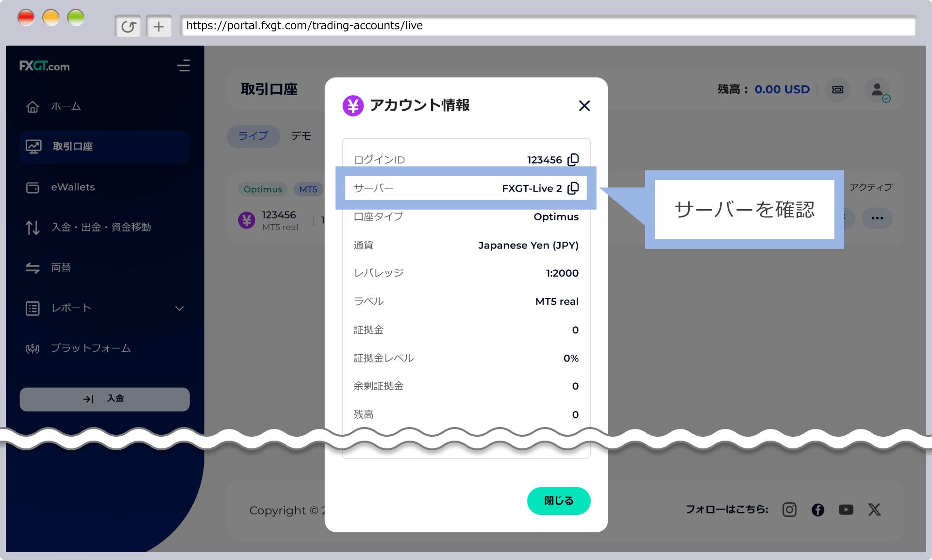This screenshot has width=932, height=560.
Task: Click the アクティブ status text
Action: tap(871, 187)
